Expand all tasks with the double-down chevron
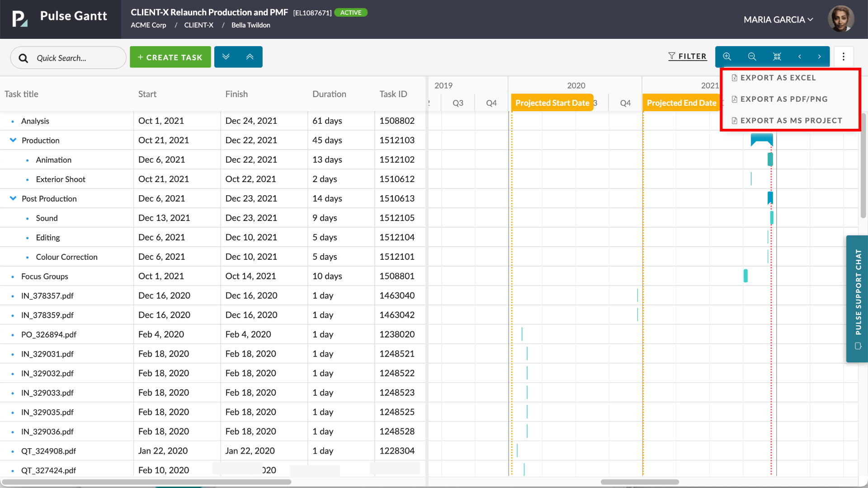This screenshot has width=868, height=488. click(x=226, y=56)
